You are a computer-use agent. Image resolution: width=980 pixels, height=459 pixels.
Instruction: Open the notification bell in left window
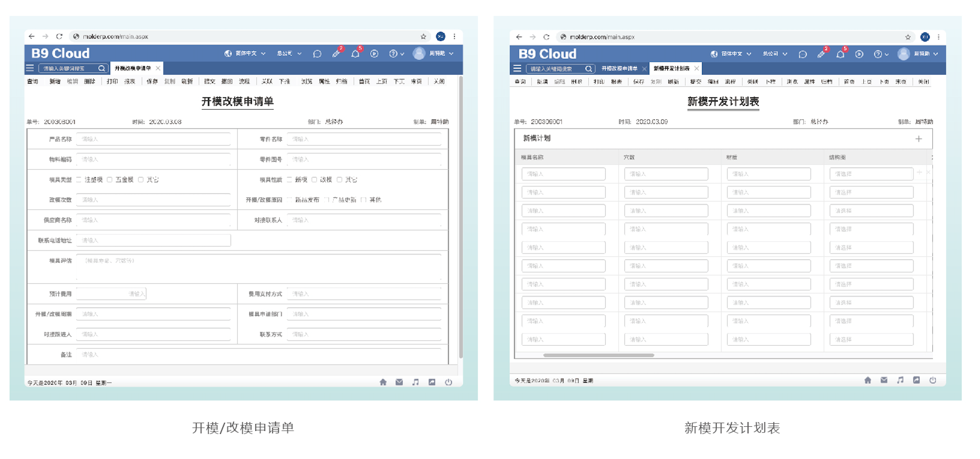pos(355,54)
